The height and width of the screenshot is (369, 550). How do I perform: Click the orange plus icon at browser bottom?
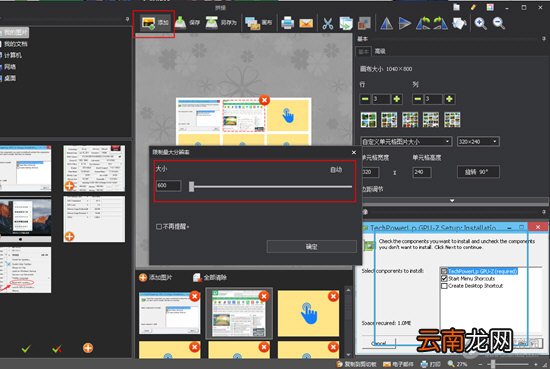pos(88,348)
